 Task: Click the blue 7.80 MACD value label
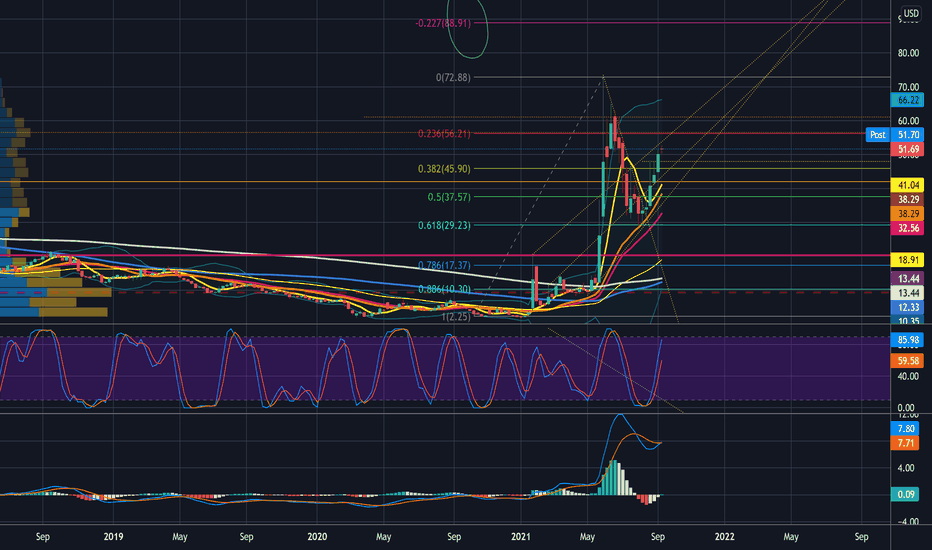pyautogui.click(x=906, y=429)
